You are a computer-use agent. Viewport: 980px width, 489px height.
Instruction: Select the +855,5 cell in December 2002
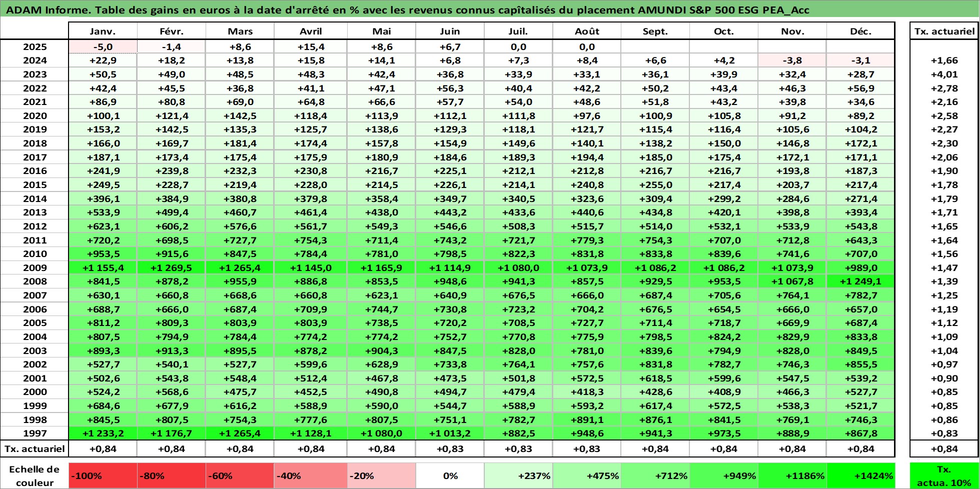pos(860,364)
